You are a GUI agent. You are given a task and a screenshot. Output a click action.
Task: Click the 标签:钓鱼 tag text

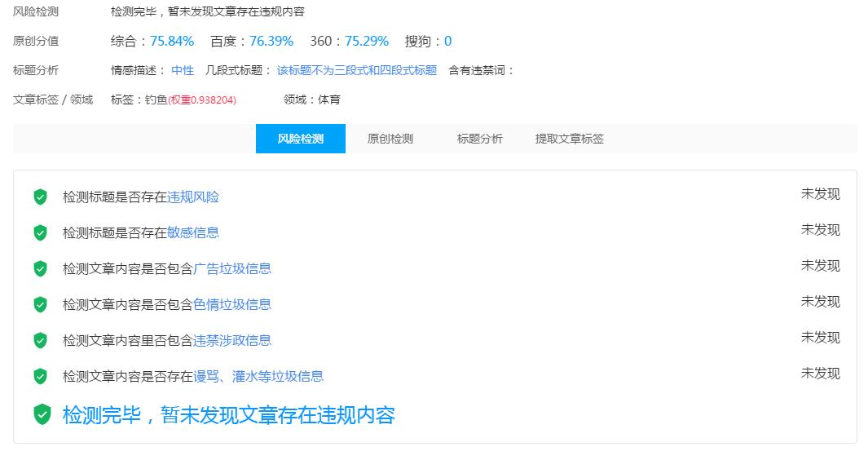(x=139, y=100)
